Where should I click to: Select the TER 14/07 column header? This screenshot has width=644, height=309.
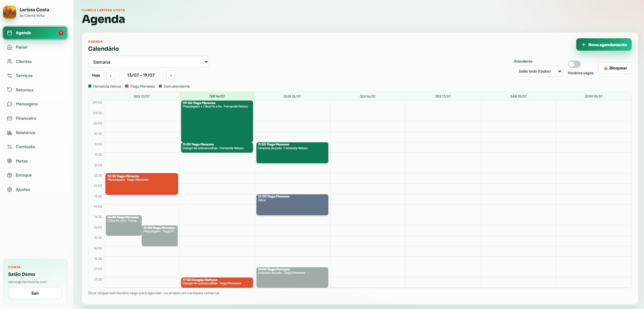point(217,96)
